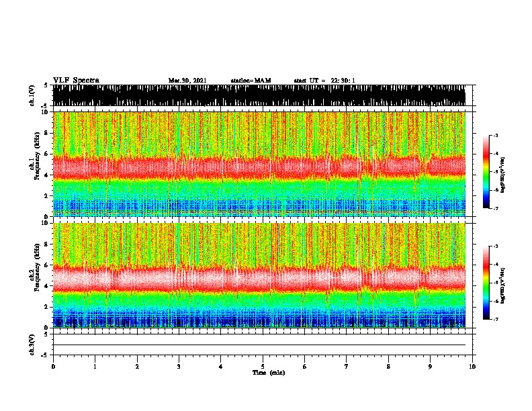Select the "start UT = 22:30: 1" text

[324, 81]
